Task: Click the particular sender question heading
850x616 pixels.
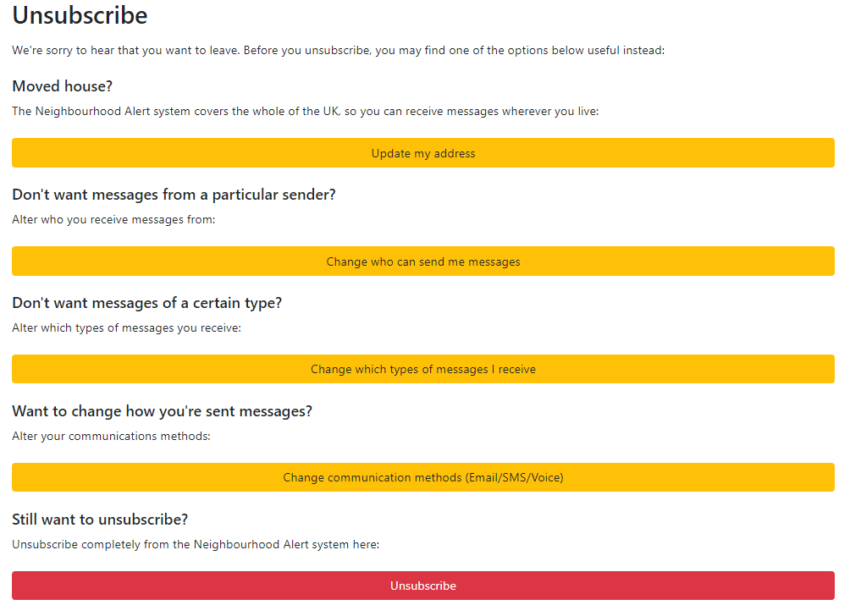Action: point(174,195)
